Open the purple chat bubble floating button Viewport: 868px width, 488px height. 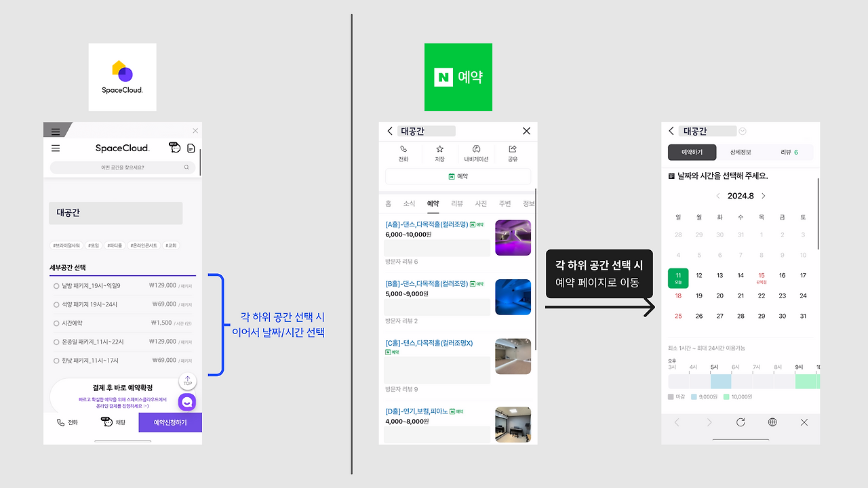coord(187,402)
